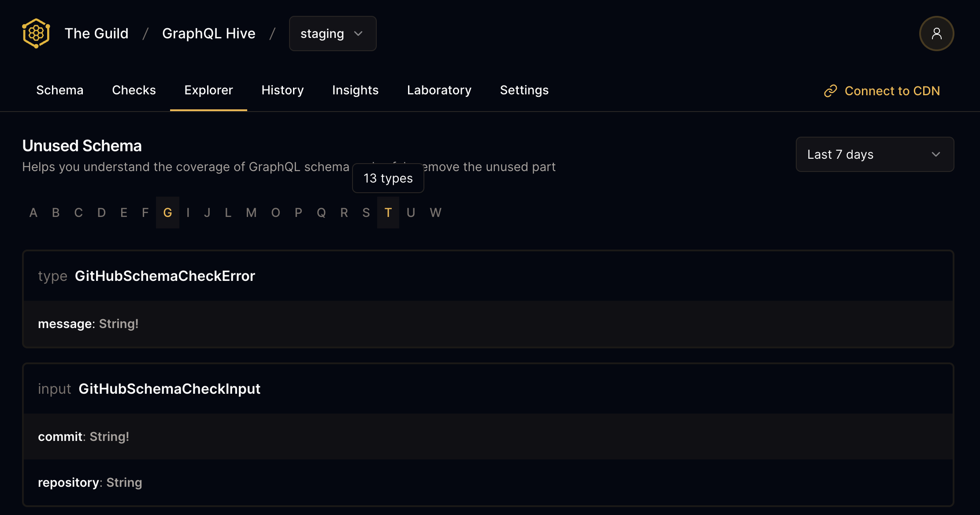Toggle the letter W type filter

[435, 213]
